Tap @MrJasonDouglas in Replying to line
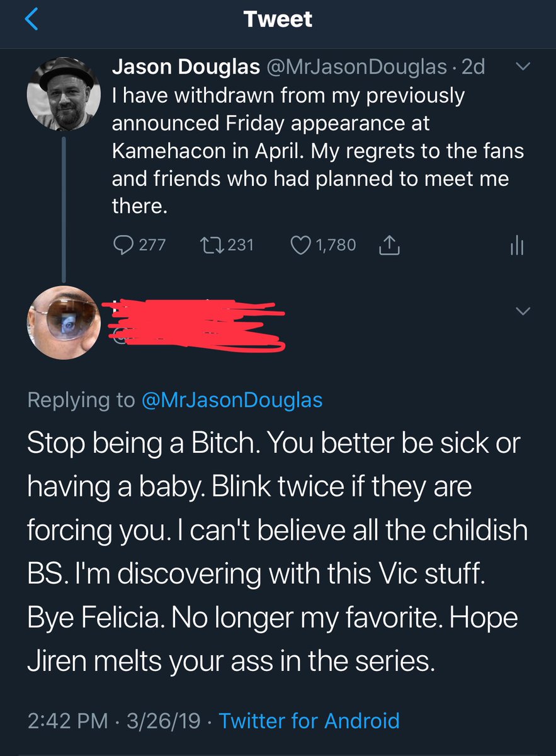 click(232, 399)
